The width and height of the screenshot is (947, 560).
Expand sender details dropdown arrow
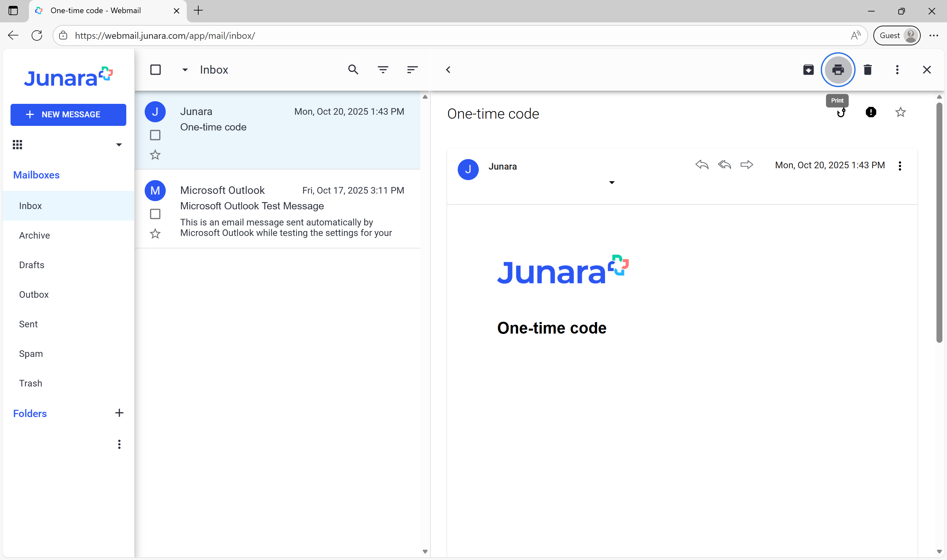coord(612,183)
